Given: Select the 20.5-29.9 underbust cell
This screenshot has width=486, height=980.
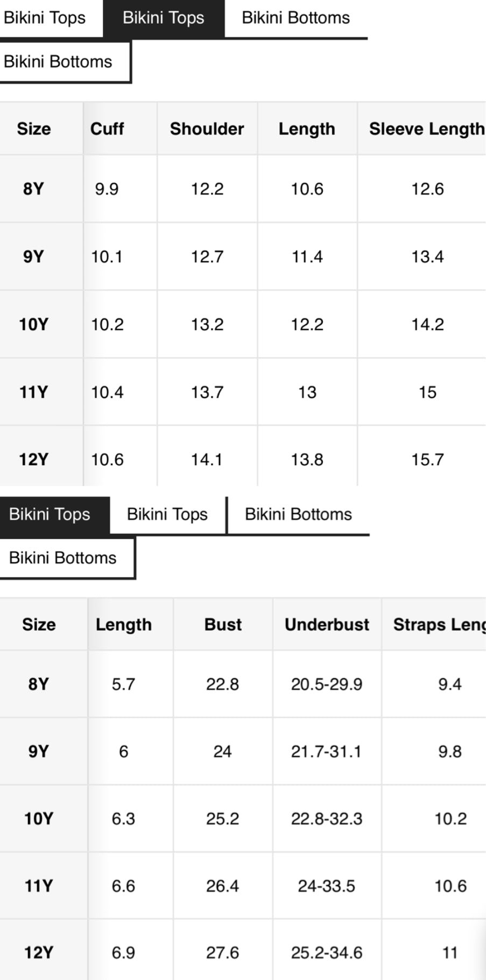Looking at the screenshot, I should point(327,684).
